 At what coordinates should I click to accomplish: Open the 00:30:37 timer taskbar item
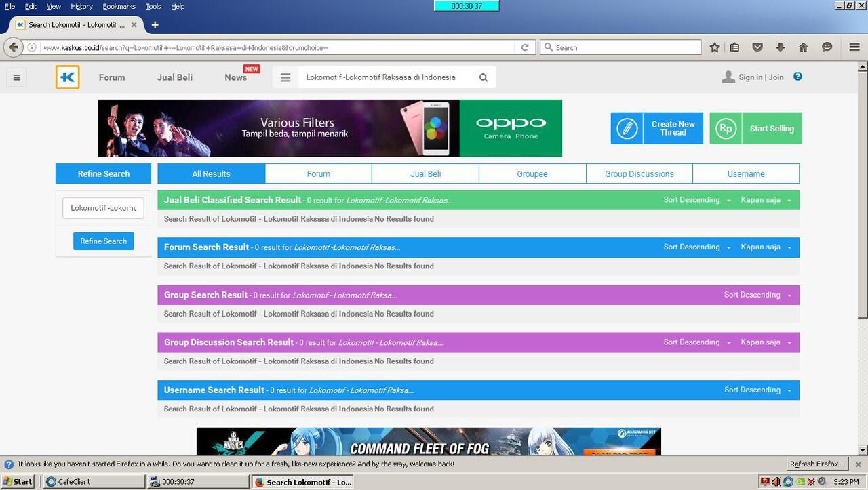pos(198,482)
